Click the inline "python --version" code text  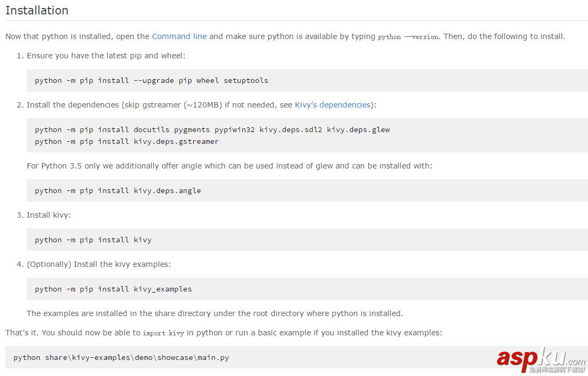408,37
